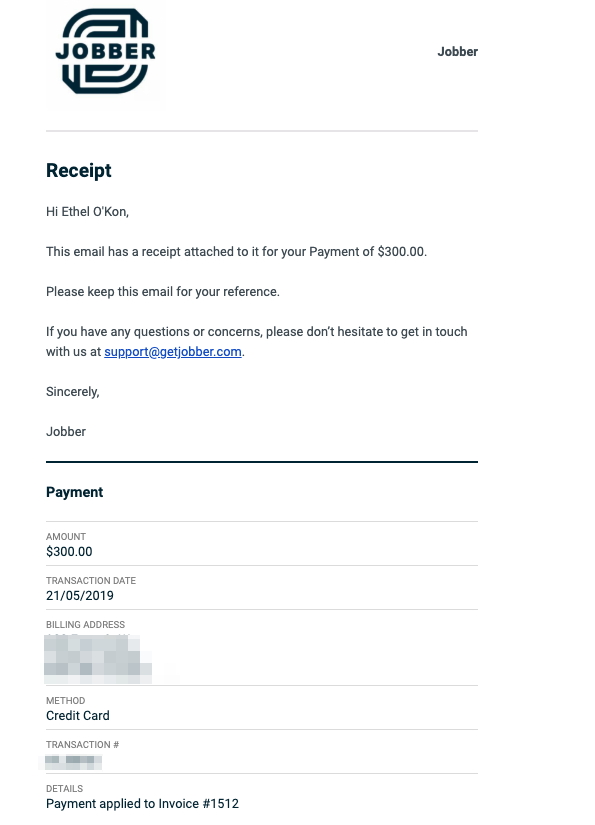Click the $300.00 amount value
The width and height of the screenshot is (595, 825).
[69, 551]
